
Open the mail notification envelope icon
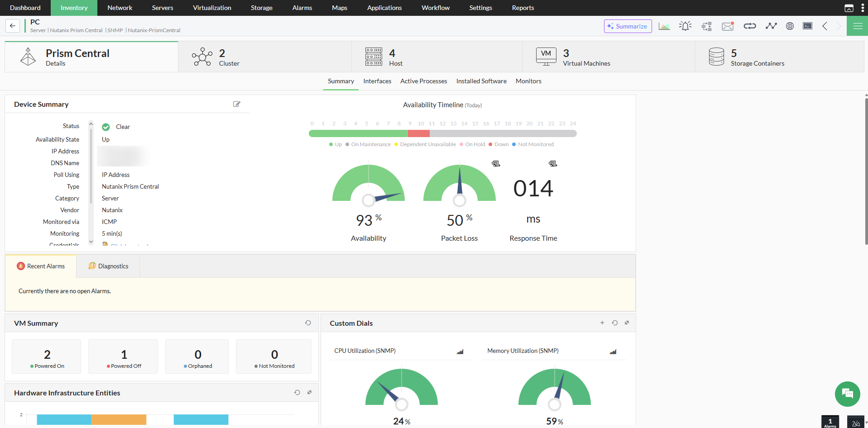[728, 26]
